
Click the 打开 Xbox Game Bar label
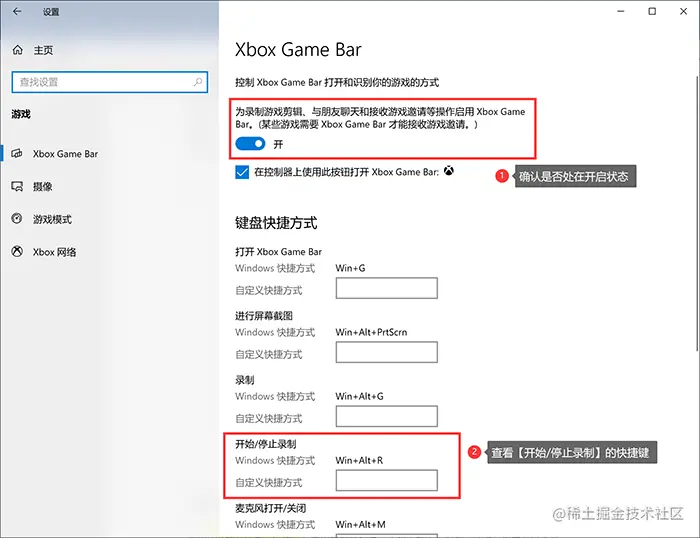tap(279, 252)
